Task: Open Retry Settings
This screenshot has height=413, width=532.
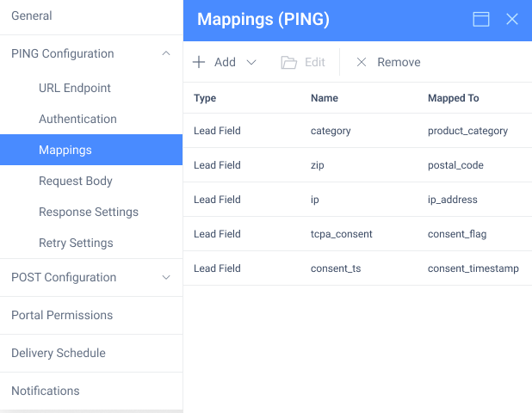Action: tap(91, 243)
